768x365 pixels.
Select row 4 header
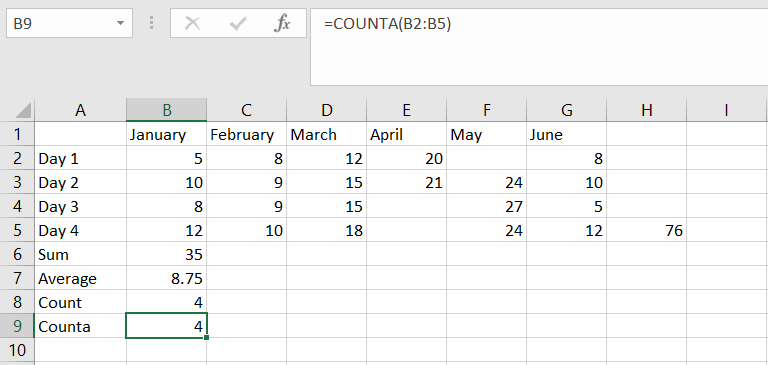(x=17, y=206)
